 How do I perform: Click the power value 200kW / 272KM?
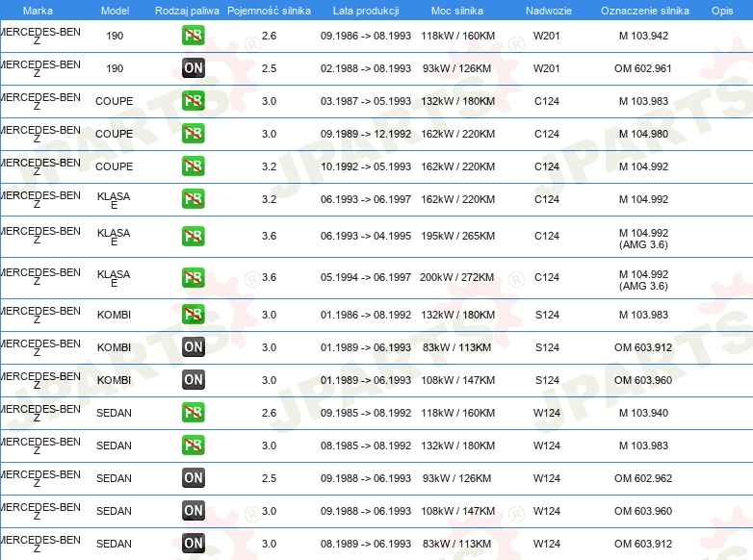click(456, 277)
